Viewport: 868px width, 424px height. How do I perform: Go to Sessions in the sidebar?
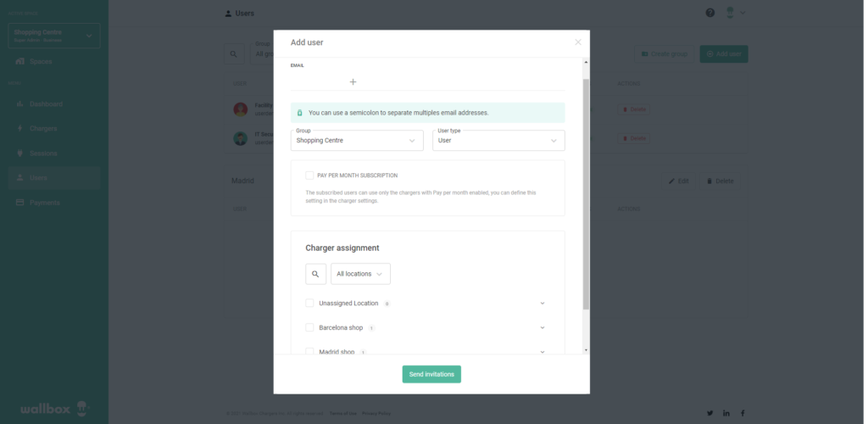(42, 153)
